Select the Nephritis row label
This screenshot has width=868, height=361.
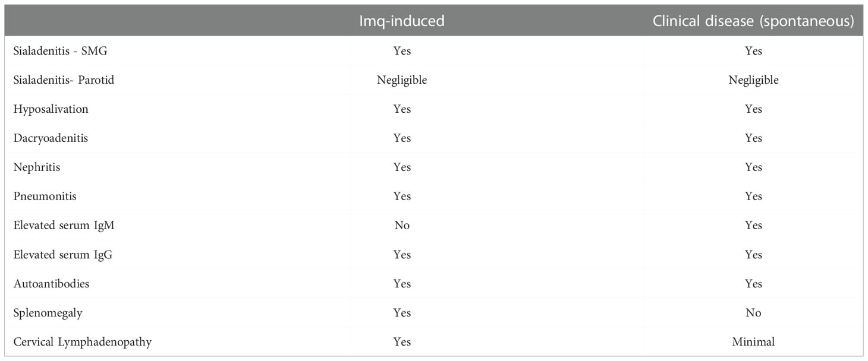point(37,167)
